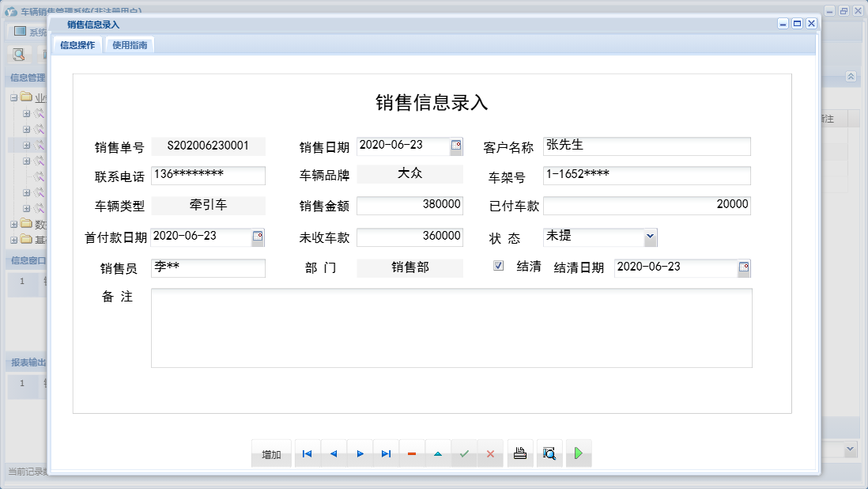868x489 pixels.
Task: Click inside the 备注 remarks text area
Action: [x=451, y=328]
